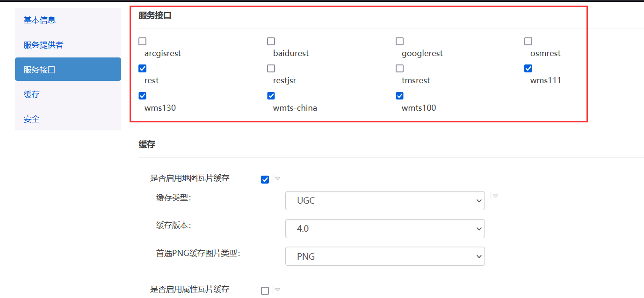Click the baidurest label text
Image resolution: width=644 pixels, height=298 pixels.
coord(291,53)
